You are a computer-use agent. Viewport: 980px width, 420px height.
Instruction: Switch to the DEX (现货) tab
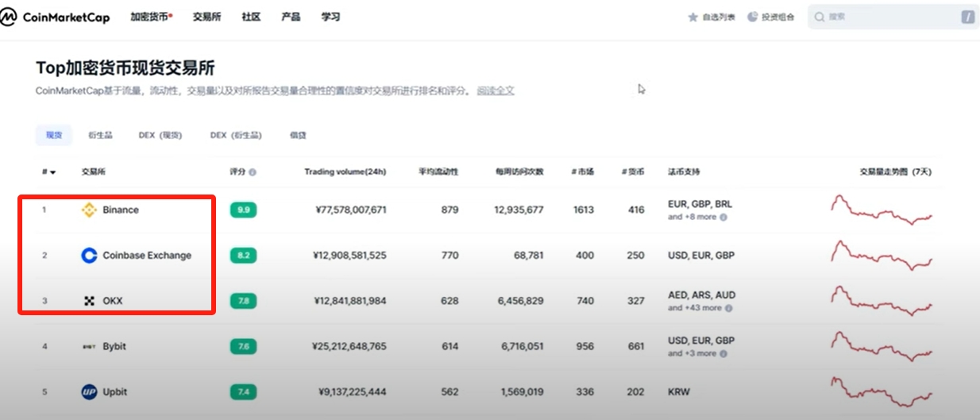pyautogui.click(x=160, y=135)
